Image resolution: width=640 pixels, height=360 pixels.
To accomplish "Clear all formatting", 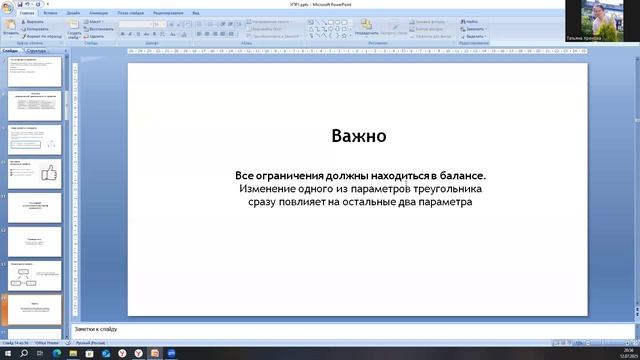I will pyautogui.click(x=187, y=24).
